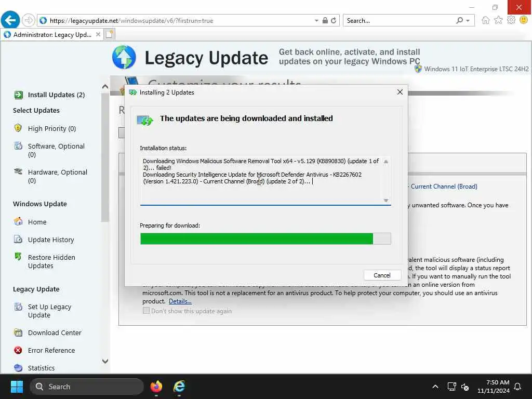The height and width of the screenshot is (399, 532).
Task: Open Update History in sidebar
Action: coord(51,240)
